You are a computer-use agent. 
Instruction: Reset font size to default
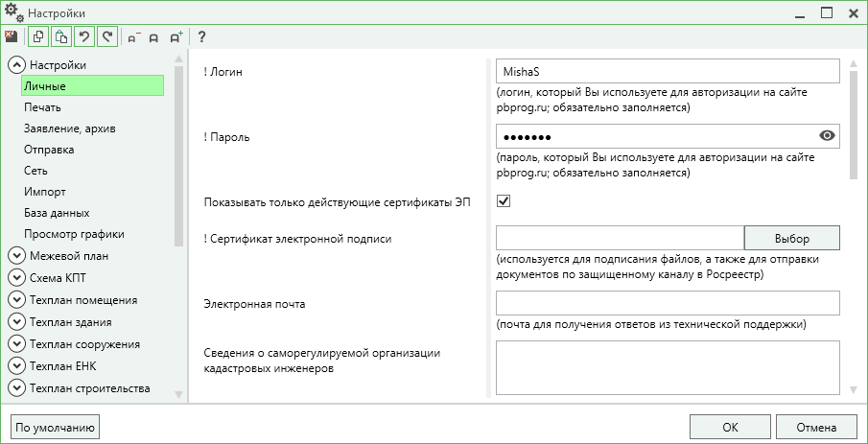153,38
